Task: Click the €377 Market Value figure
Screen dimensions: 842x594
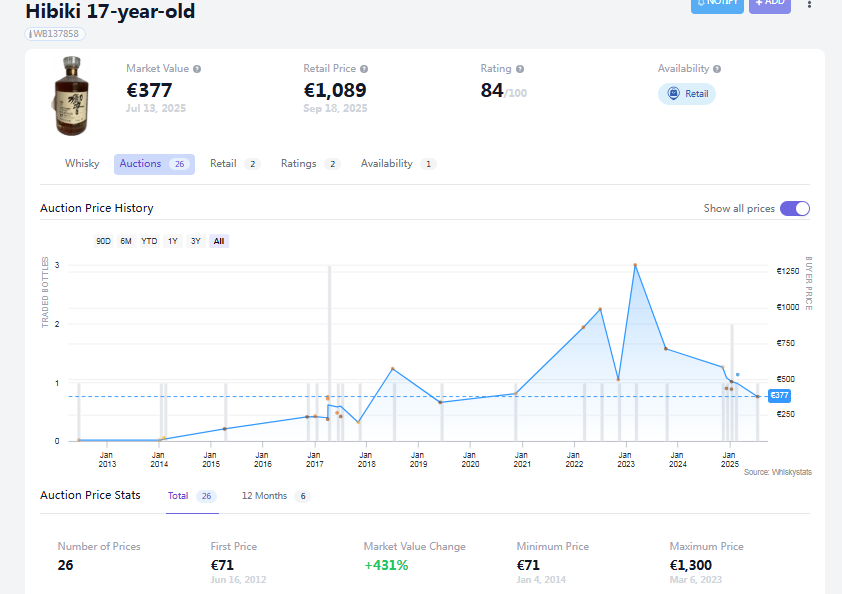Action: tap(149, 90)
